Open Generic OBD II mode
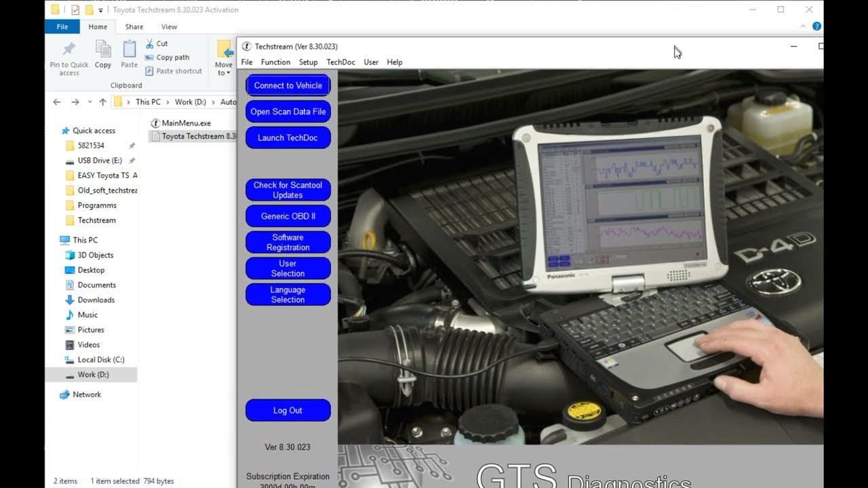Image resolution: width=868 pixels, height=488 pixels. (x=288, y=216)
